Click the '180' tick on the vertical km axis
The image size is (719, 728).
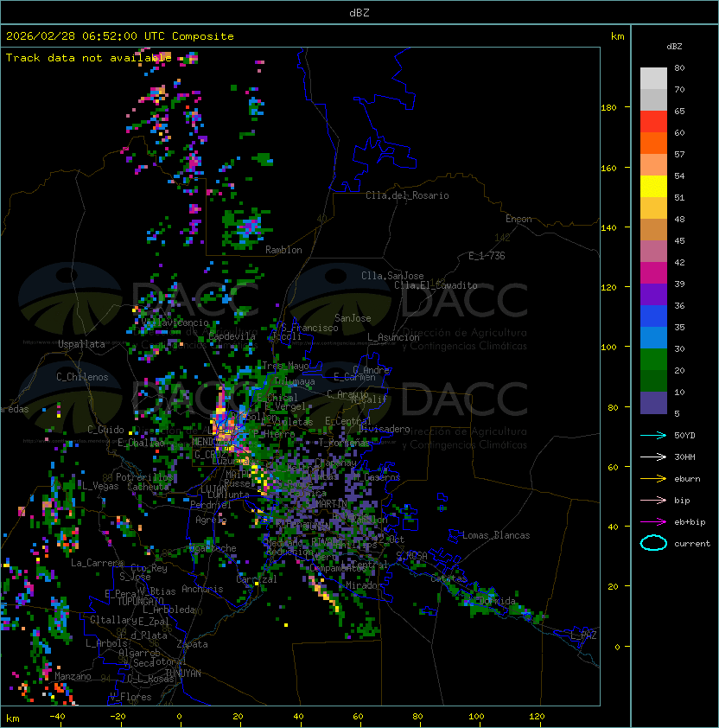(x=608, y=108)
